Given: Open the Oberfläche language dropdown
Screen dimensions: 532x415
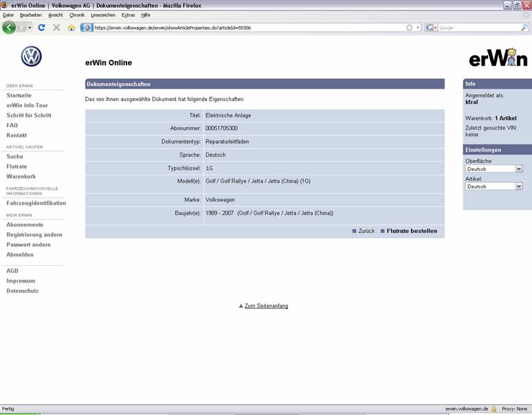Looking at the screenshot, I should tap(494, 168).
